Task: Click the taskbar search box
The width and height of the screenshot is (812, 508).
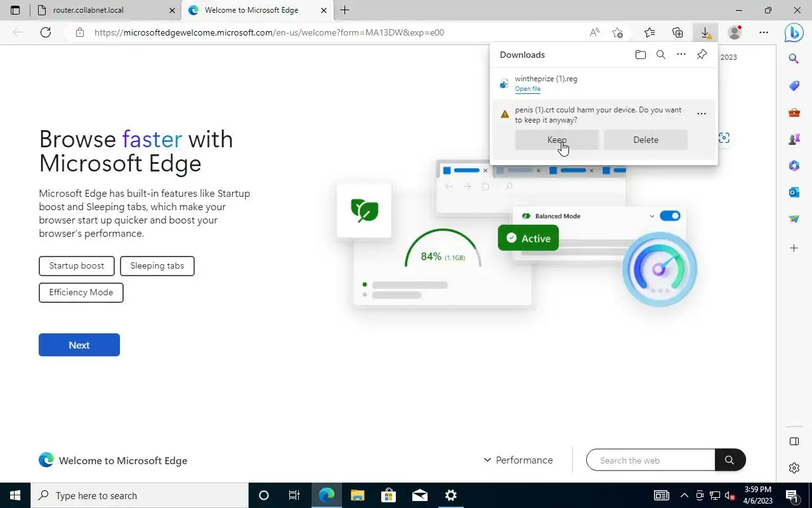Action: click(x=140, y=495)
